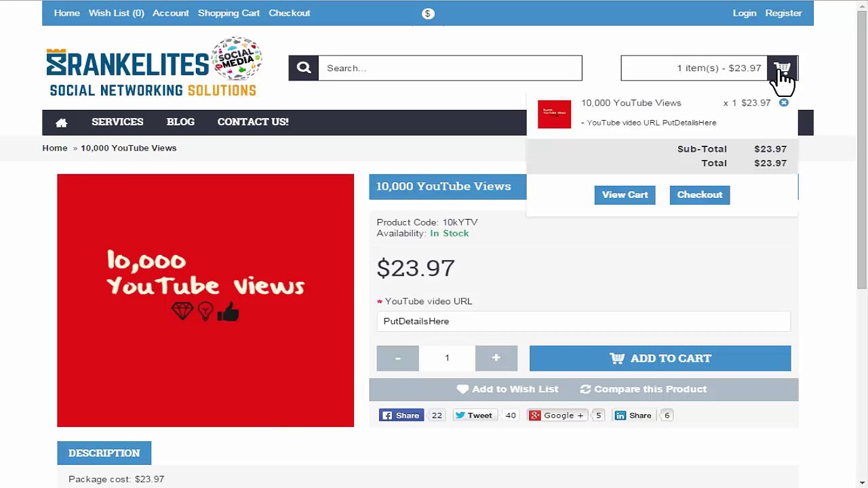Click cart item thumbnail in dropdown

554,114
